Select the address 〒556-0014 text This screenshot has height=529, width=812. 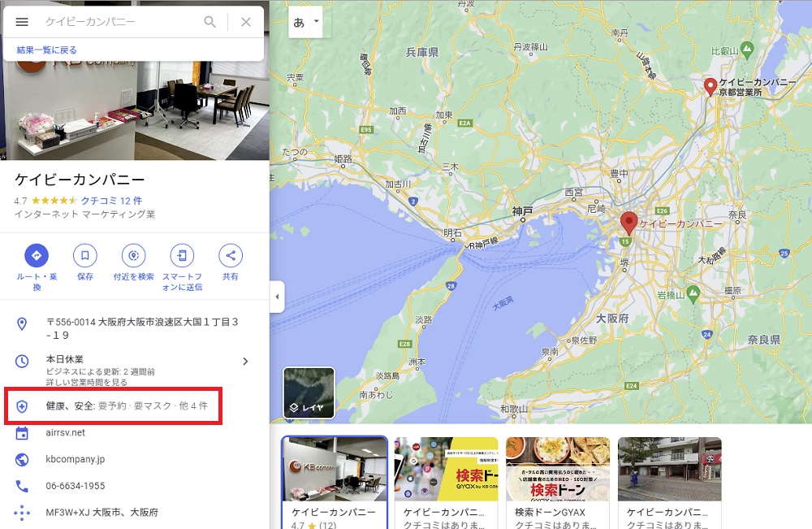pos(142,328)
